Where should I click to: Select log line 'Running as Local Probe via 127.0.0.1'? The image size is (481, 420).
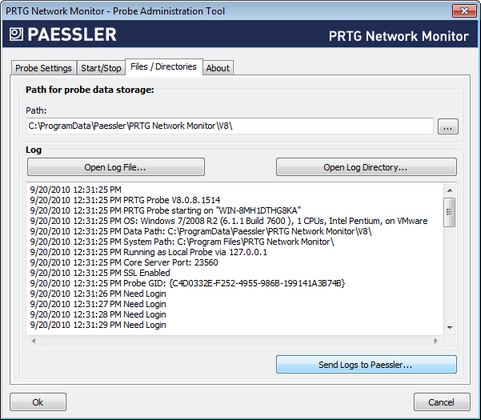[x=149, y=252]
